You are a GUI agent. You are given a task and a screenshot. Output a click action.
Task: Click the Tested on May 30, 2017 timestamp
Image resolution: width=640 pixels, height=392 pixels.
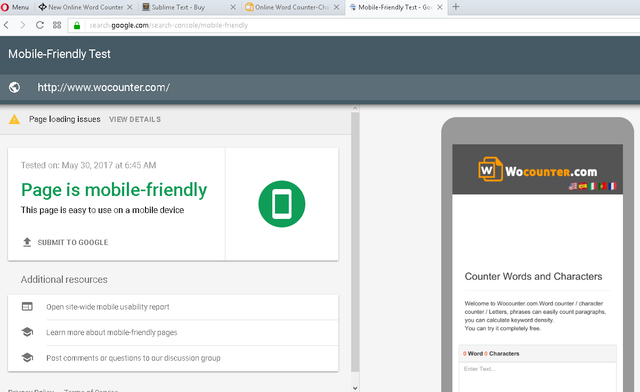tap(89, 165)
